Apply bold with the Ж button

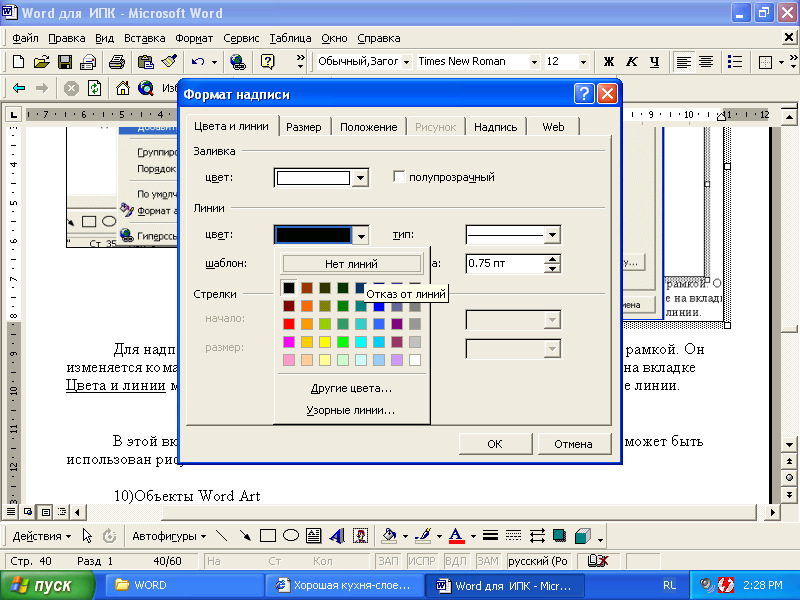(609, 62)
